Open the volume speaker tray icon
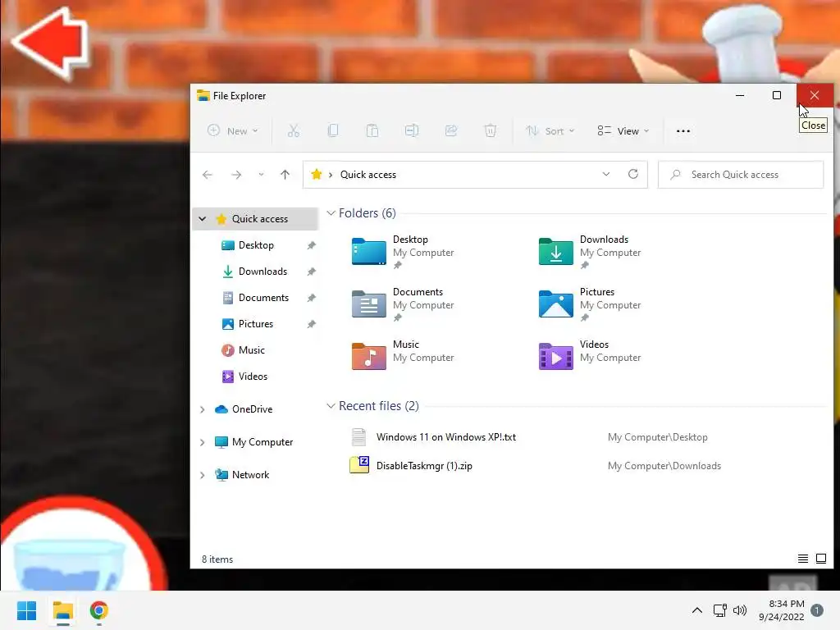 [740, 610]
